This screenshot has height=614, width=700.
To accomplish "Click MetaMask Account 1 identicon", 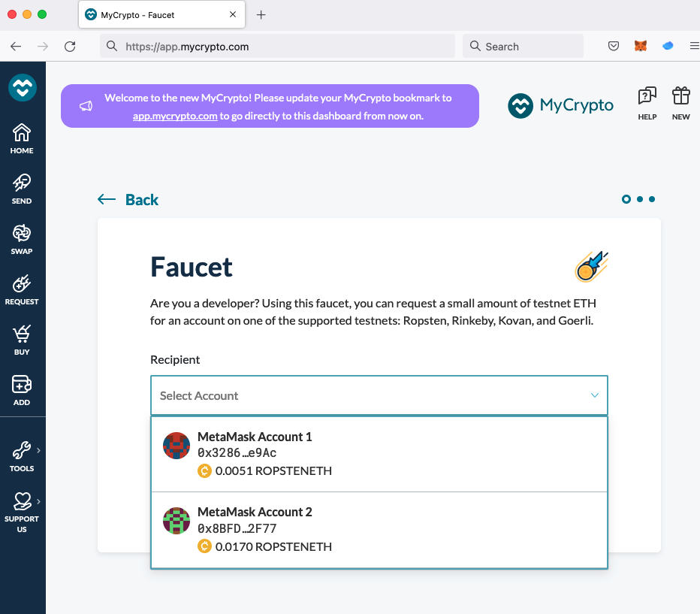I will [177, 446].
